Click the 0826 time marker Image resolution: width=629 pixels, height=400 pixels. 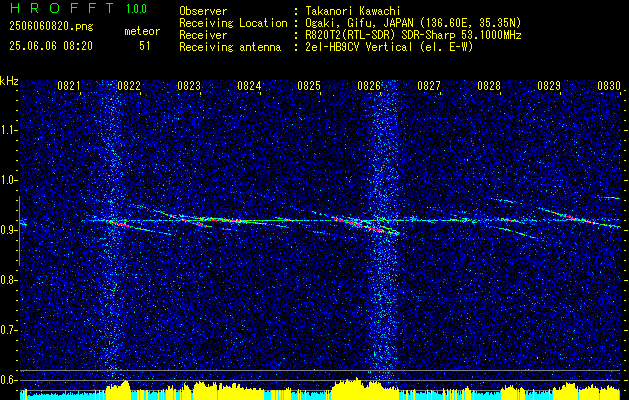pos(369,86)
